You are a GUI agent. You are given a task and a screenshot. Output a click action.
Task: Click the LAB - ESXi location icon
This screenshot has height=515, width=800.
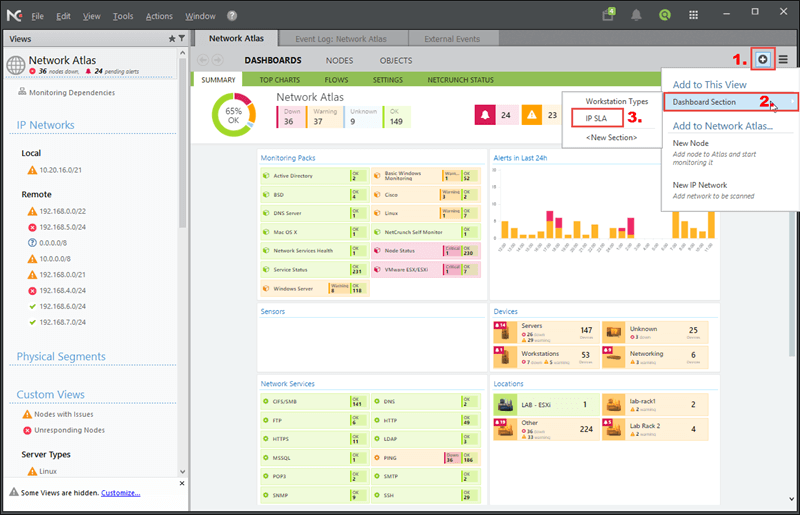click(505, 405)
